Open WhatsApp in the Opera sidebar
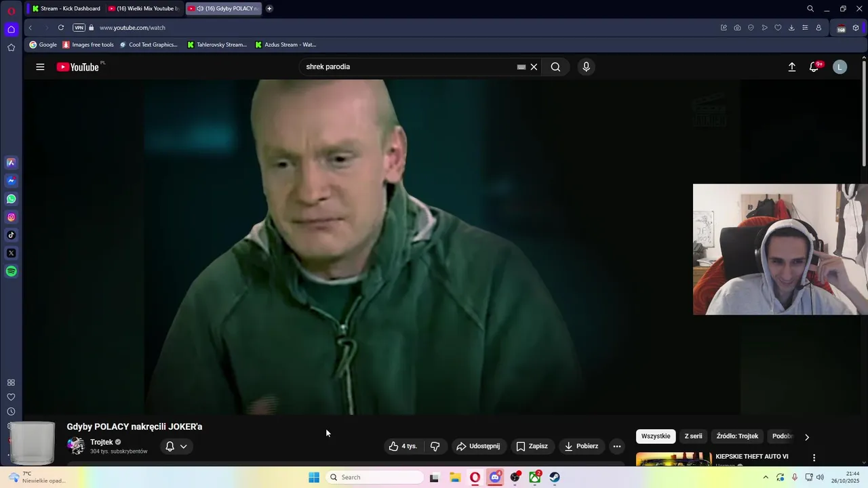Image resolution: width=868 pixels, height=488 pixels. pyautogui.click(x=11, y=199)
